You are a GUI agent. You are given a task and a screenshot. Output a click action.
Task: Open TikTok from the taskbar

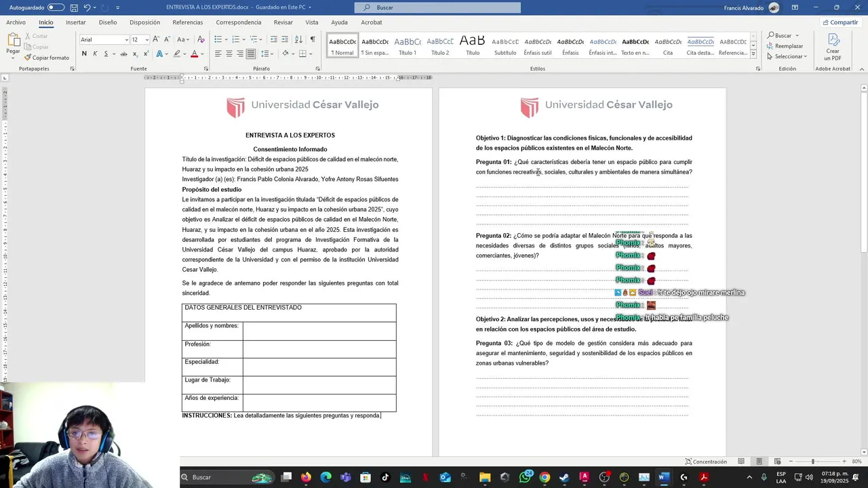coord(385,477)
